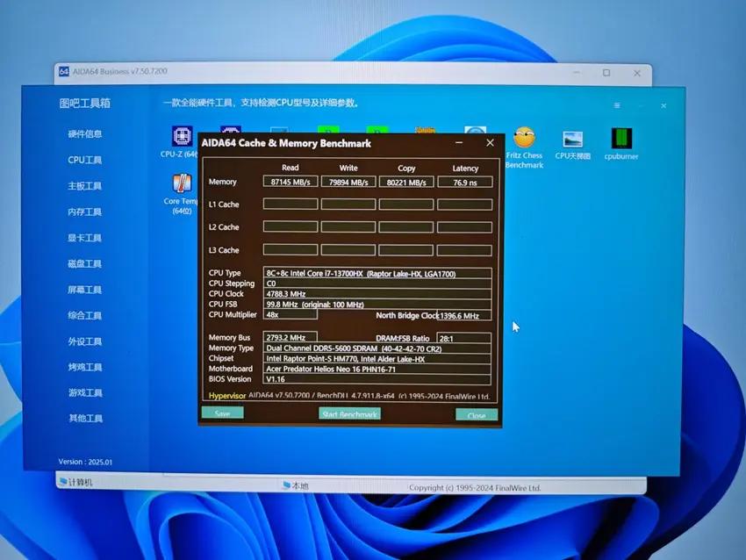Image resolution: width=746 pixels, height=560 pixels.
Task: Click the Read column header
Action: [291, 168]
